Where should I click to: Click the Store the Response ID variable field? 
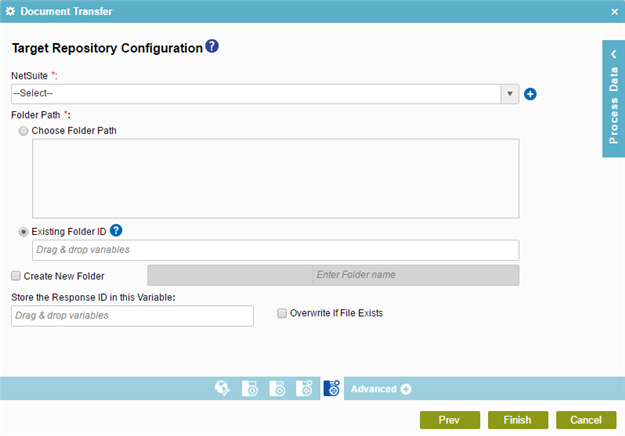click(x=132, y=316)
